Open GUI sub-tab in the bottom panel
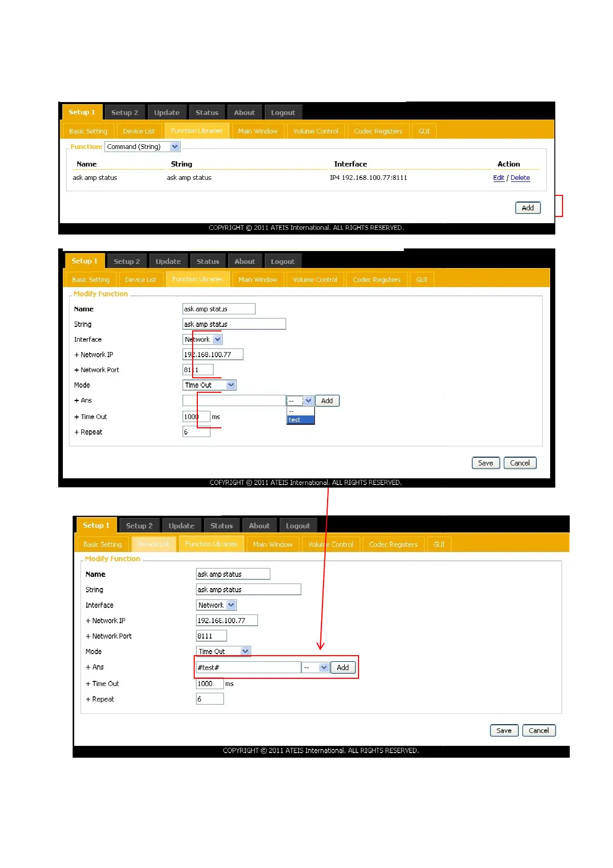 pyautogui.click(x=439, y=544)
